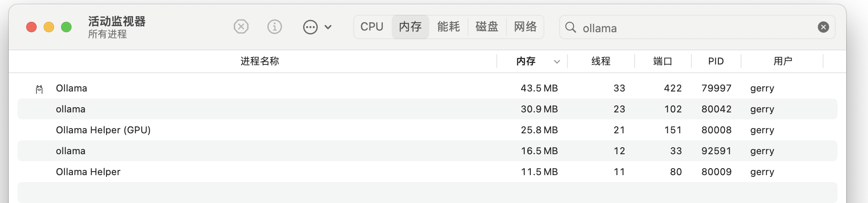868x203 pixels.
Task: Clear the ollama search text
Action: (x=823, y=27)
